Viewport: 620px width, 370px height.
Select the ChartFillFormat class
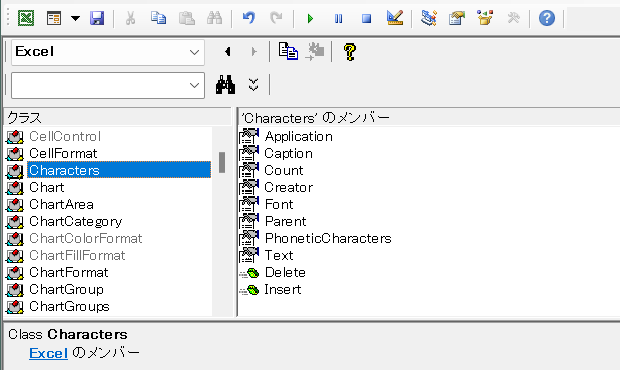pos(77,255)
